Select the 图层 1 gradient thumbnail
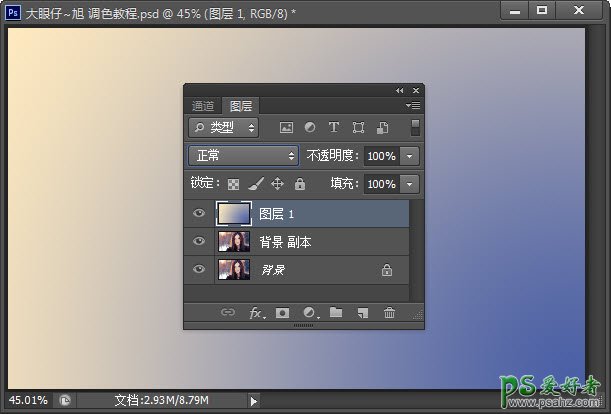 [x=233, y=214]
